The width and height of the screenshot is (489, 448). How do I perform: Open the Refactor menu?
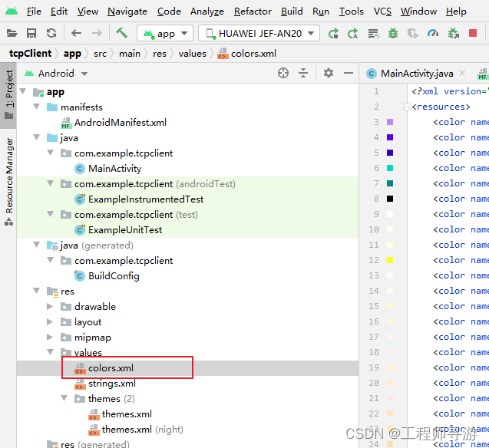(253, 12)
